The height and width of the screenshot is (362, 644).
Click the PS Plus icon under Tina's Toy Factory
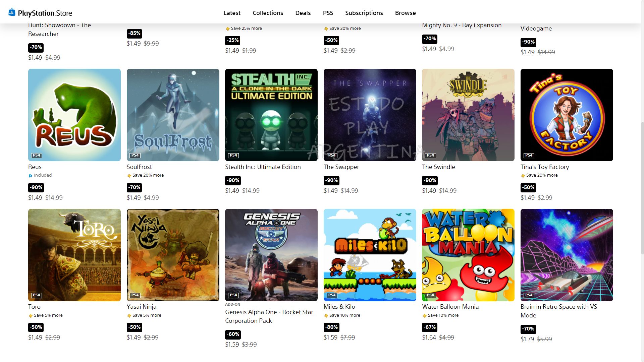click(x=523, y=176)
